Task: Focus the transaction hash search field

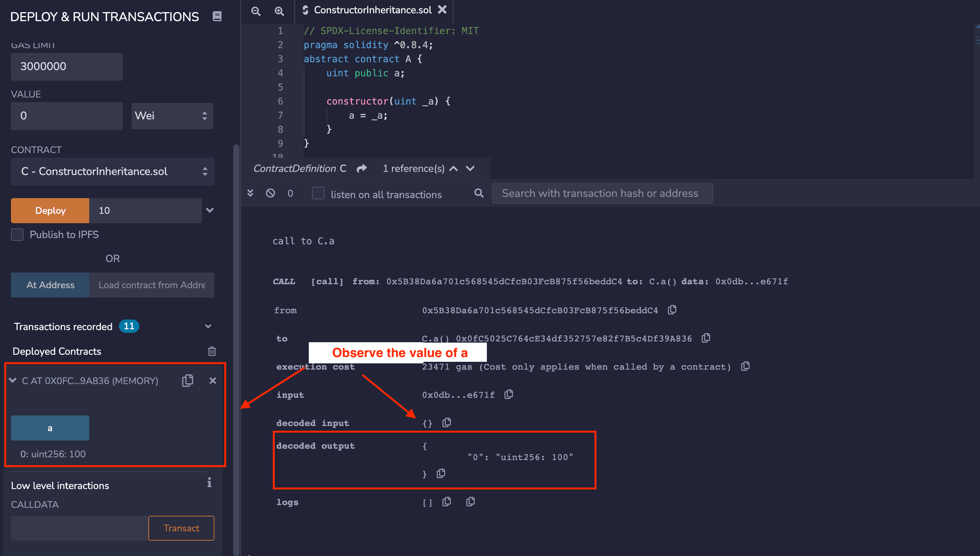Action: 602,193
